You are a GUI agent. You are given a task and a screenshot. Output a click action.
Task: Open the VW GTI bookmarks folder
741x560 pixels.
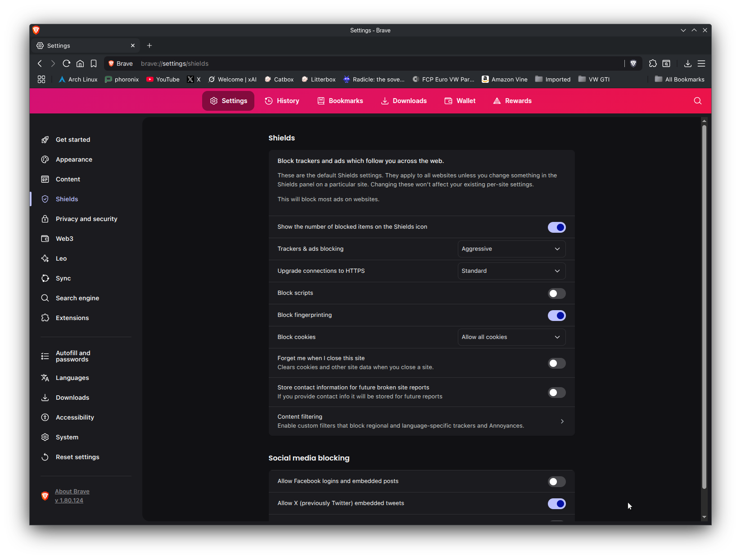click(x=594, y=79)
